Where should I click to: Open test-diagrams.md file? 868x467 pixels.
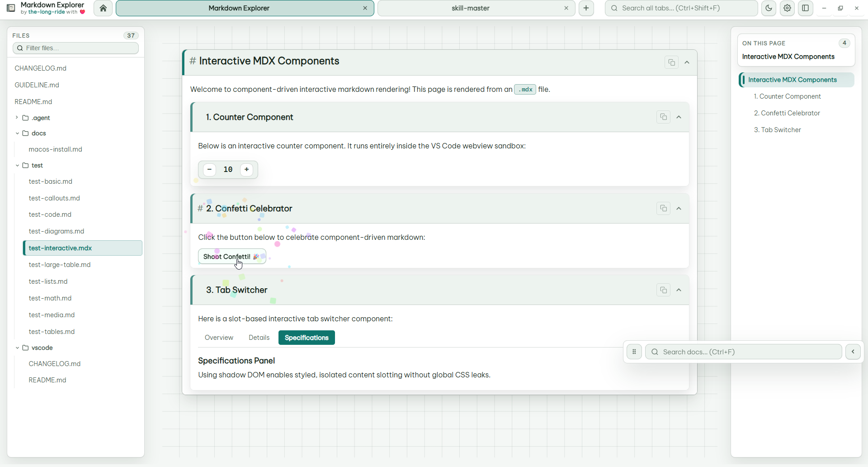coord(56,231)
